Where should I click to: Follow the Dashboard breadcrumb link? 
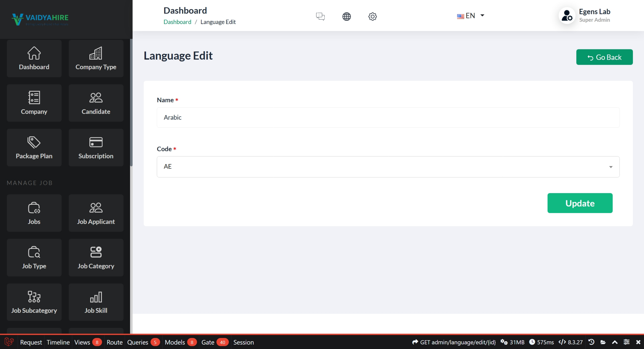coord(177,22)
